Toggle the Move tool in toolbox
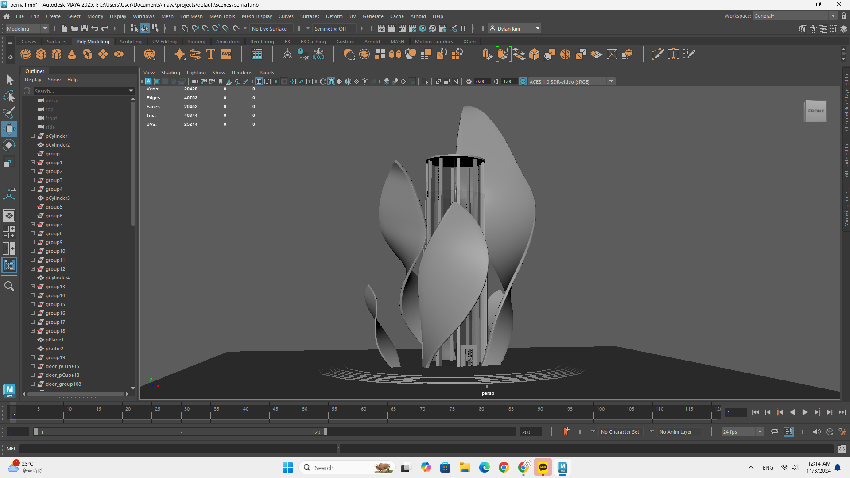850x478 pixels. pos(9,129)
